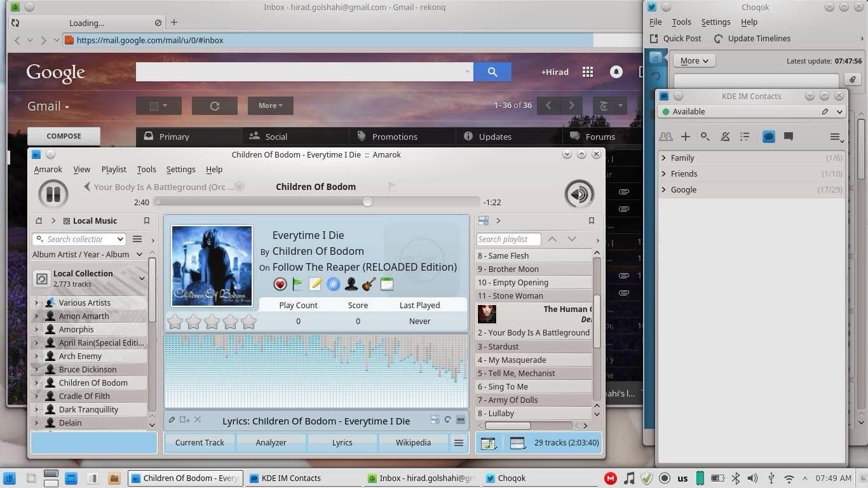Click the Gmail COMPOSE button
This screenshot has width=868, height=488.
[x=64, y=136]
